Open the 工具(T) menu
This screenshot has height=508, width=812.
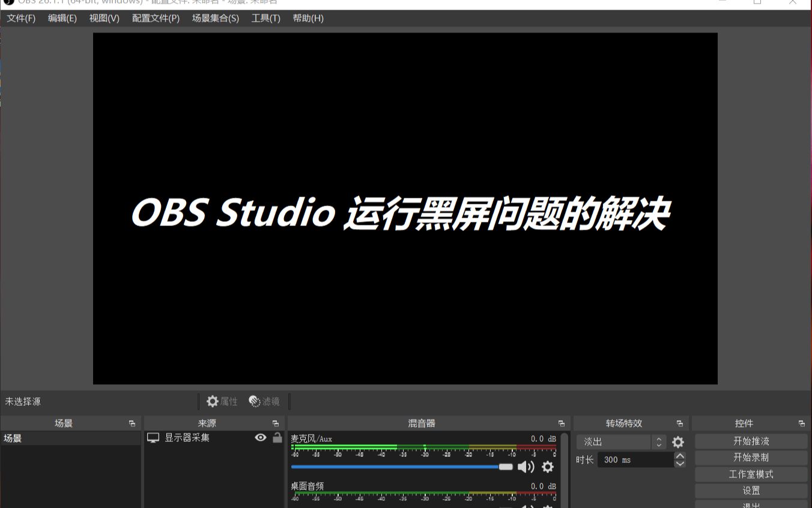265,18
